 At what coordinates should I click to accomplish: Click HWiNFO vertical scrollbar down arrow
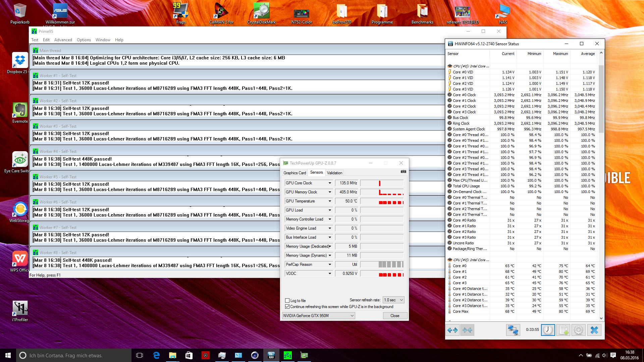tap(601, 318)
